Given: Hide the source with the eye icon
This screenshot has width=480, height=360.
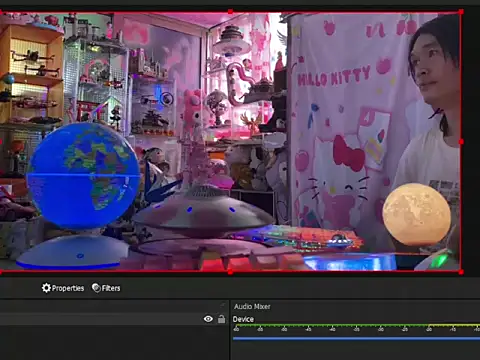Looking at the screenshot, I should 208,319.
